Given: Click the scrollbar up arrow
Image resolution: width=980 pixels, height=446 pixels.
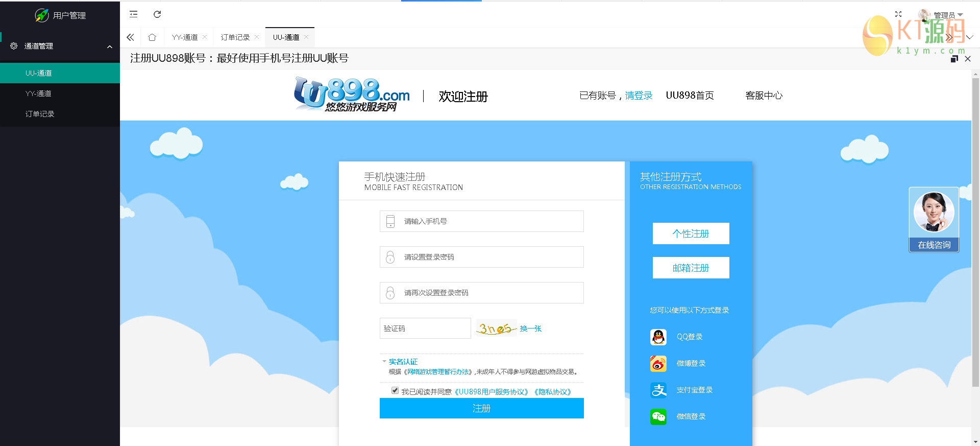Looking at the screenshot, I should (975, 74).
